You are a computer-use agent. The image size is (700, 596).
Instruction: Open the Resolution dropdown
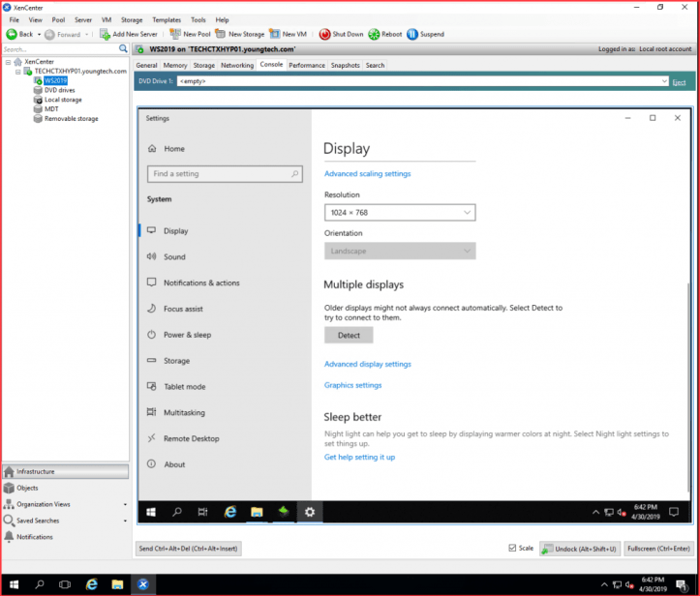[x=400, y=212]
